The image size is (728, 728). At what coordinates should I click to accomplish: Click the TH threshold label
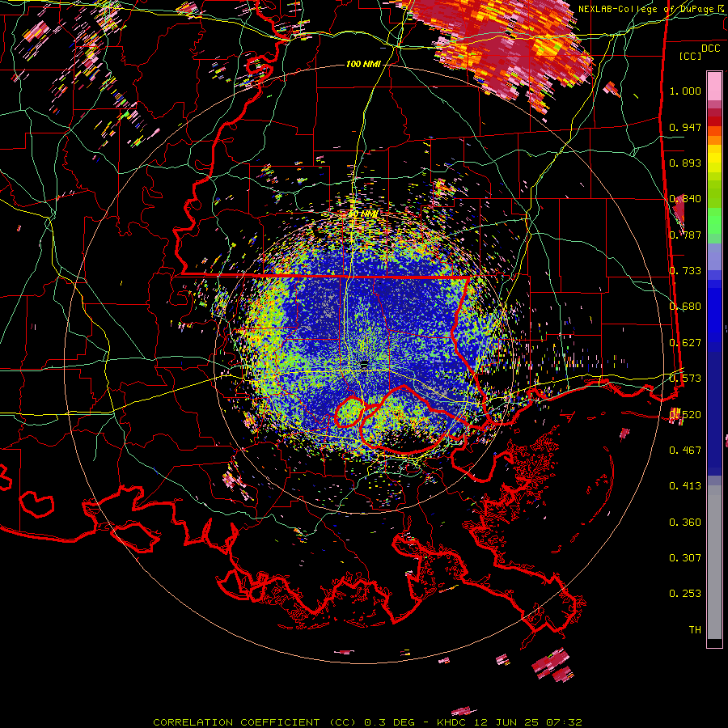pyautogui.click(x=695, y=630)
